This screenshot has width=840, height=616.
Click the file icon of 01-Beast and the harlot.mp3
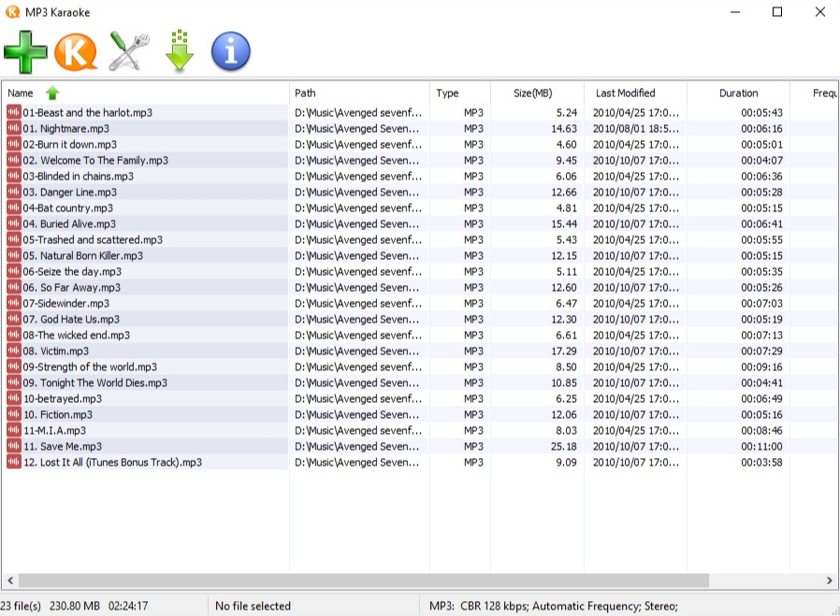tap(13, 112)
